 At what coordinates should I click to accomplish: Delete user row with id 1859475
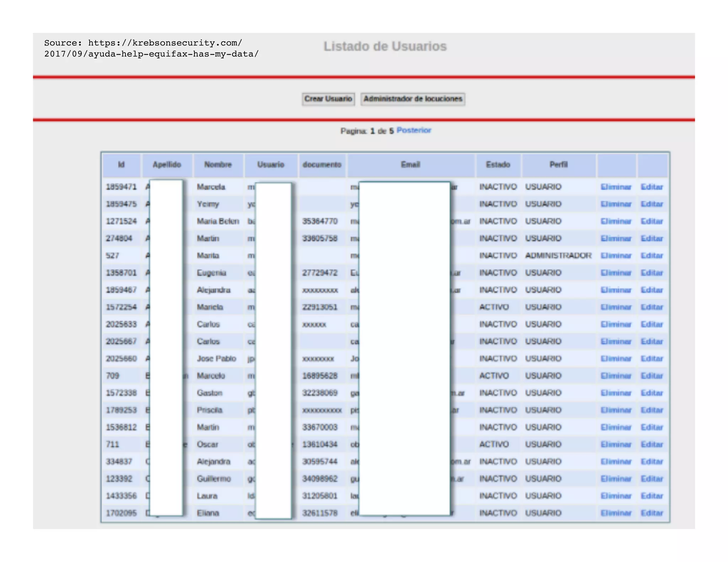616,204
